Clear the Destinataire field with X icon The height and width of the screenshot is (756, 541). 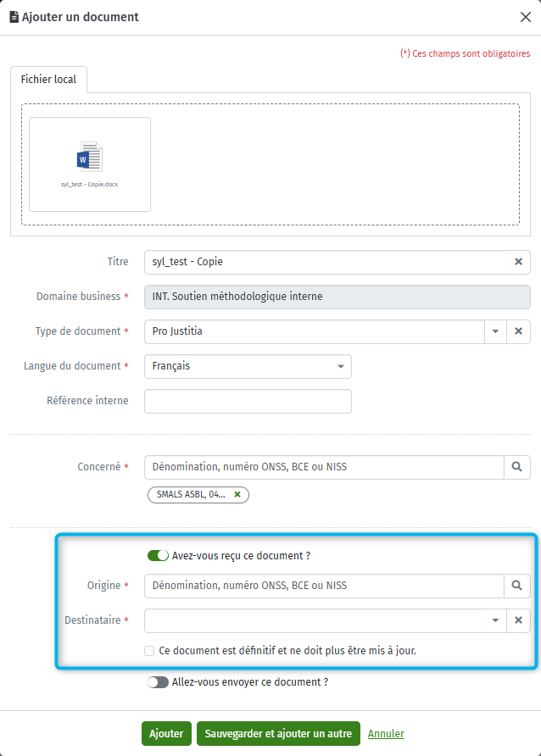518,620
